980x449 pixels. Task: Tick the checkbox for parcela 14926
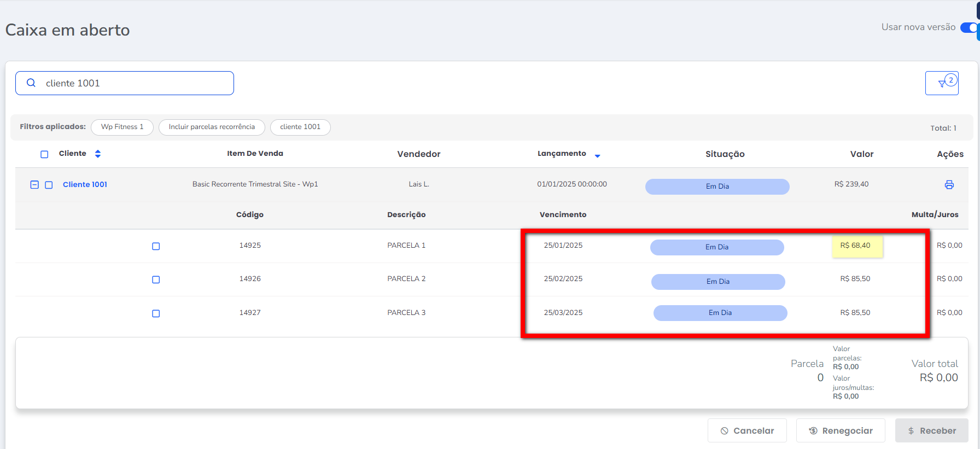click(x=156, y=279)
